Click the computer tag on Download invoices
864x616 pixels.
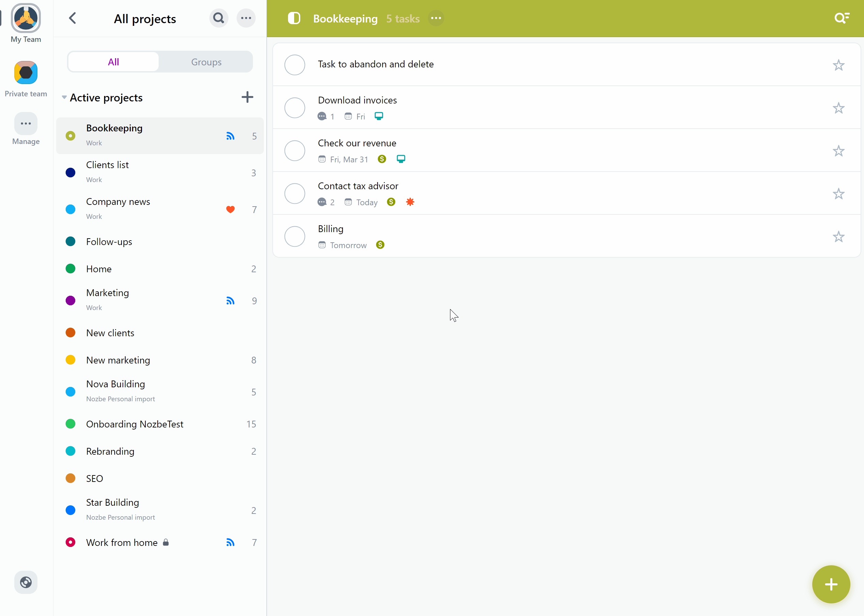379,116
